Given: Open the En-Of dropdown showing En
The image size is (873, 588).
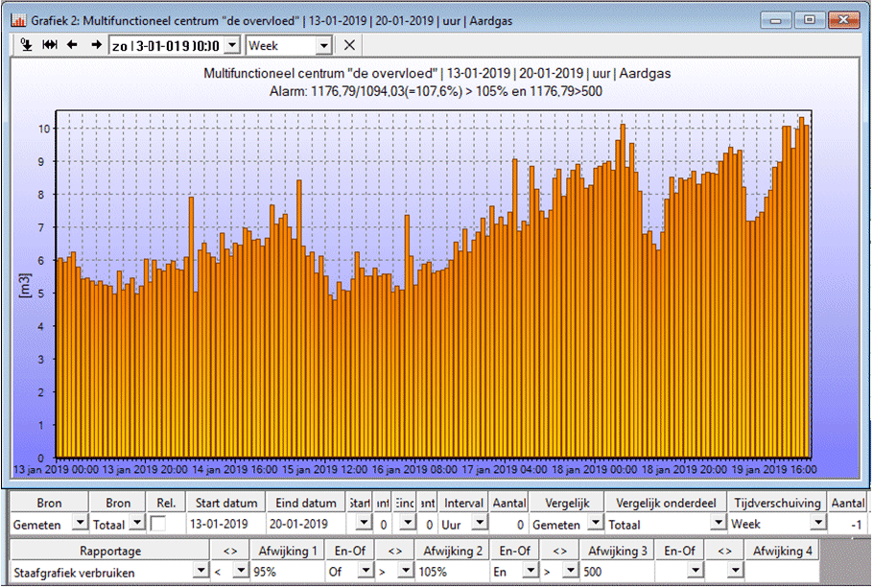Looking at the screenshot, I should pyautogui.click(x=531, y=572).
